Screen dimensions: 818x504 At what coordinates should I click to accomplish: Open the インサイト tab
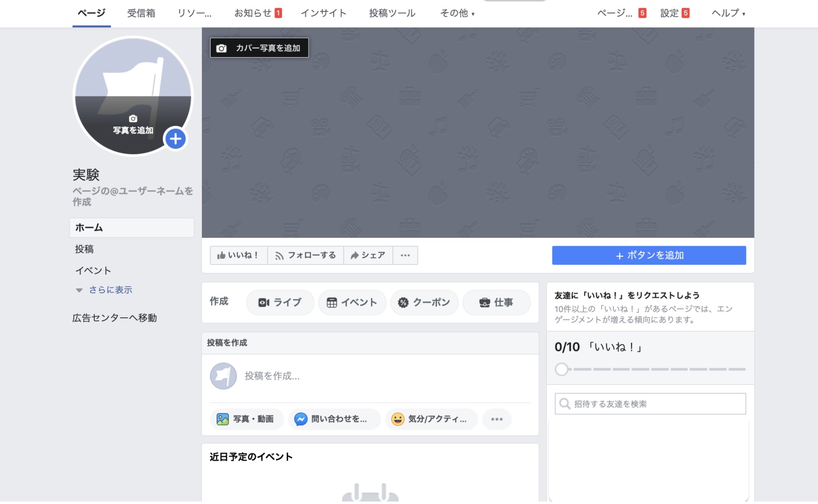click(323, 13)
